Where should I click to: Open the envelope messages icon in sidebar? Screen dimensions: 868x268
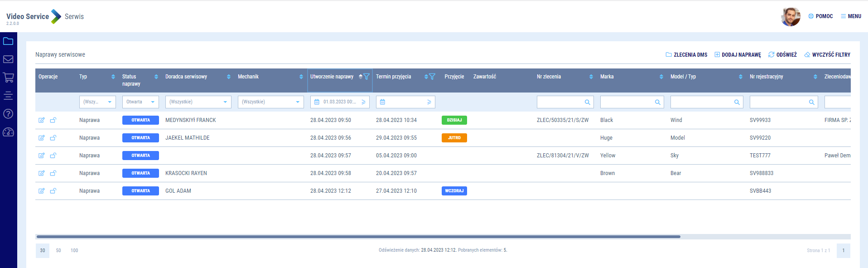pos(8,59)
